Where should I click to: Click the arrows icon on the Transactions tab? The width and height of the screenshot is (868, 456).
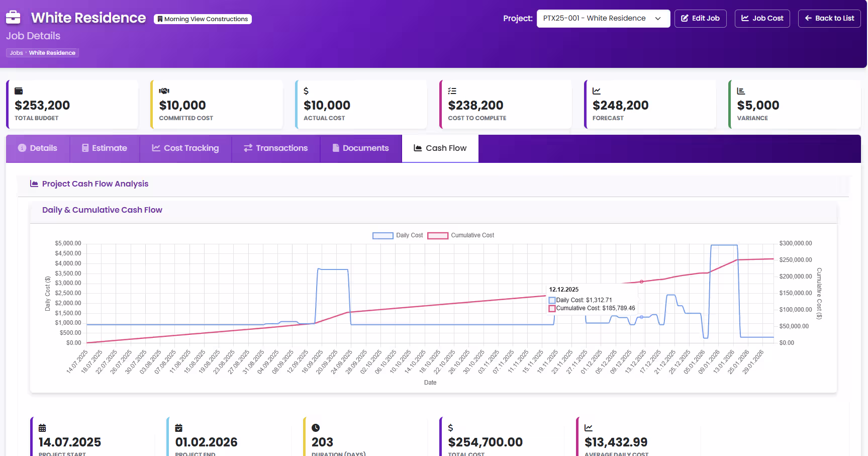pyautogui.click(x=247, y=148)
